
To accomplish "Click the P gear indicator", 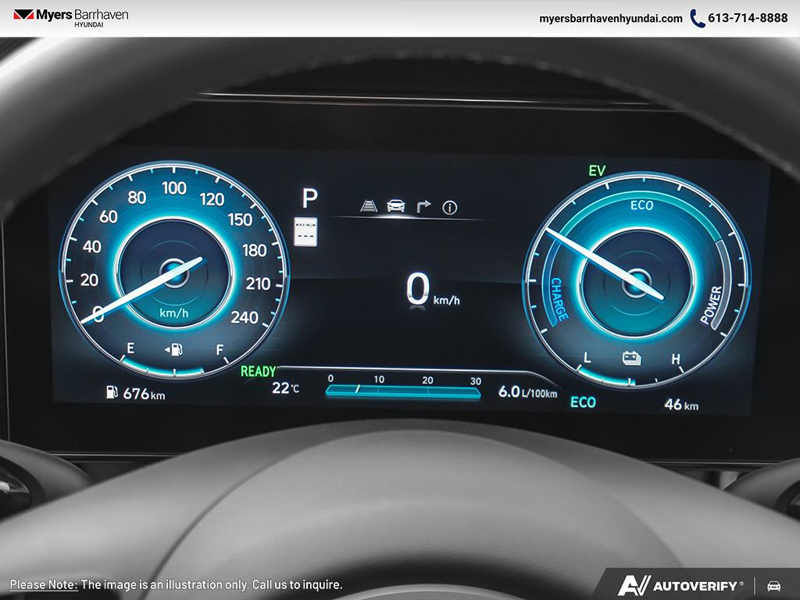I will 310,197.
